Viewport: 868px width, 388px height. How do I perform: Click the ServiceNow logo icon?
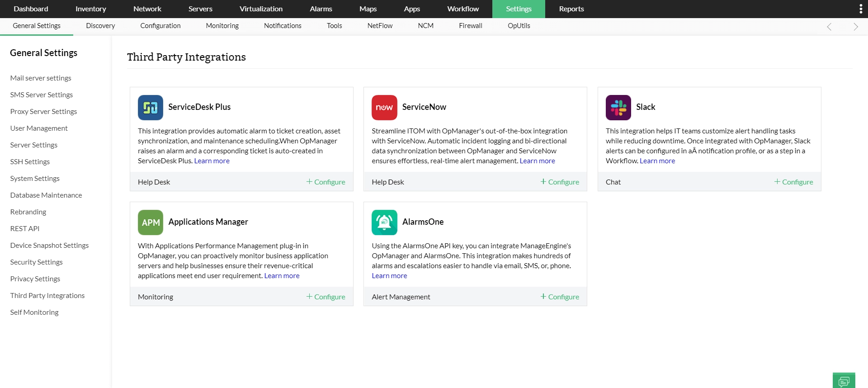click(384, 108)
